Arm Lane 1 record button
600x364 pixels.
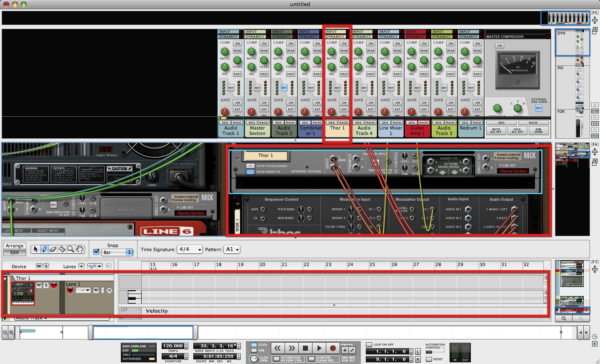click(x=70, y=290)
